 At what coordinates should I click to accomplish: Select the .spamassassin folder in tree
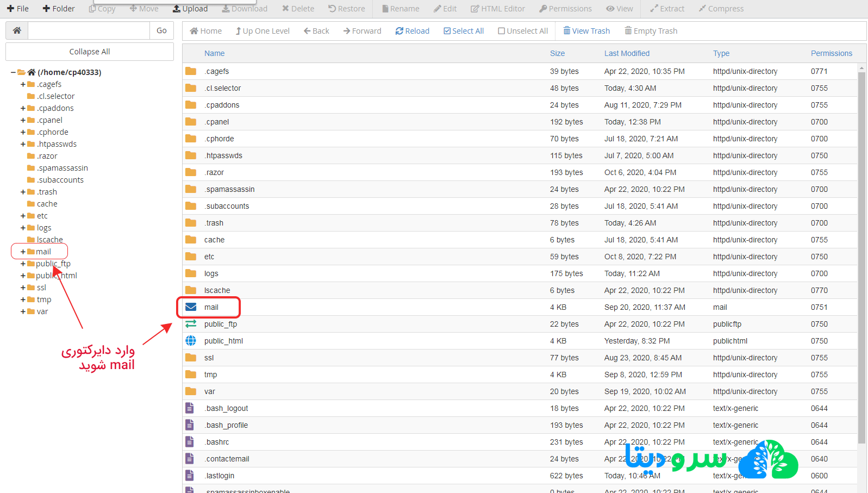click(x=63, y=168)
